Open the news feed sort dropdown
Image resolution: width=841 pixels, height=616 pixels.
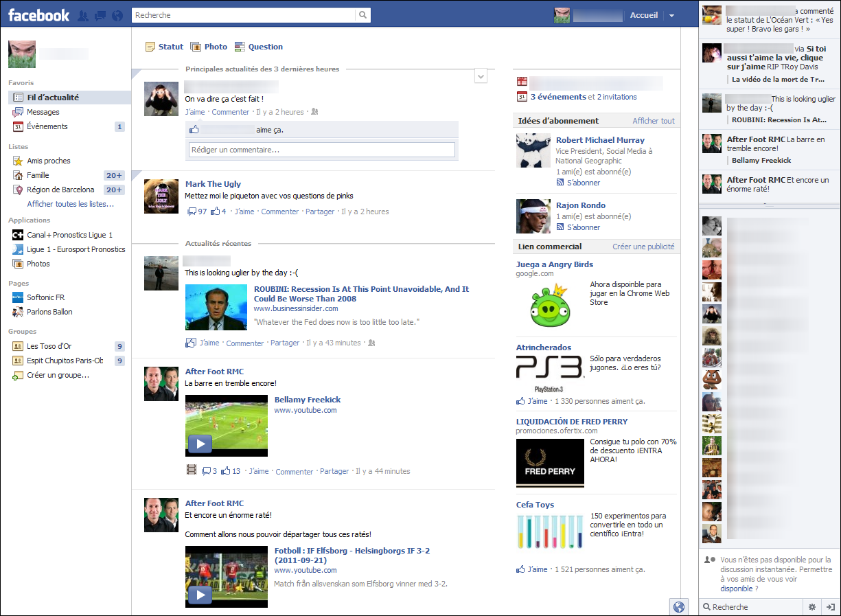(x=481, y=77)
